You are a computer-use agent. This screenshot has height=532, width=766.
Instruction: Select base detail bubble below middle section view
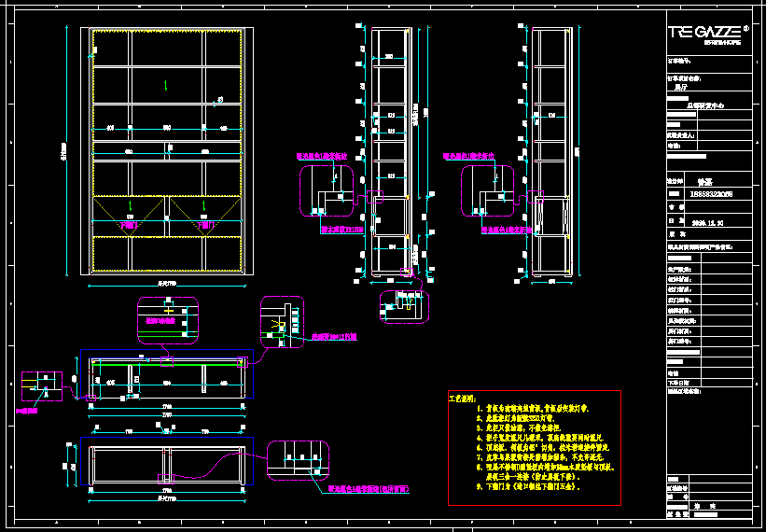coord(405,307)
